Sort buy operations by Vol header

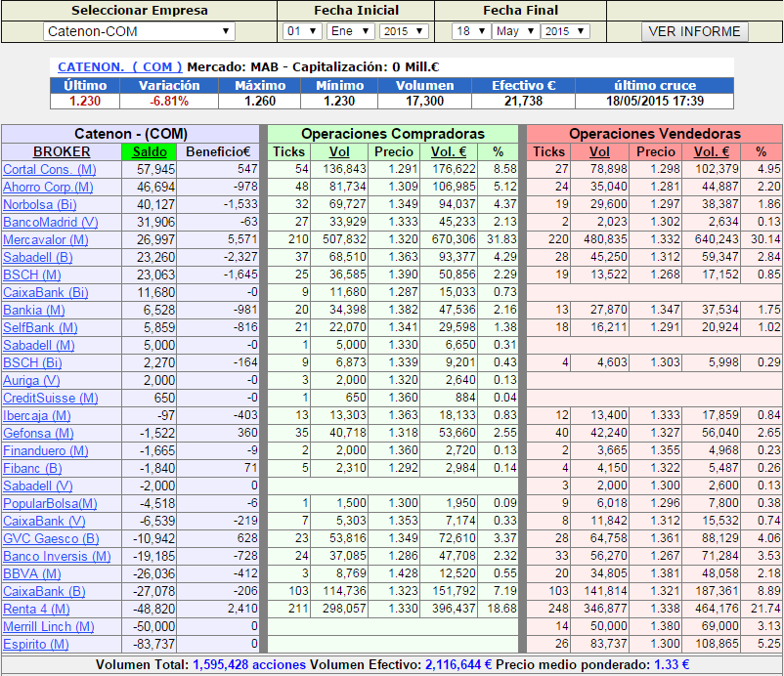(339, 151)
